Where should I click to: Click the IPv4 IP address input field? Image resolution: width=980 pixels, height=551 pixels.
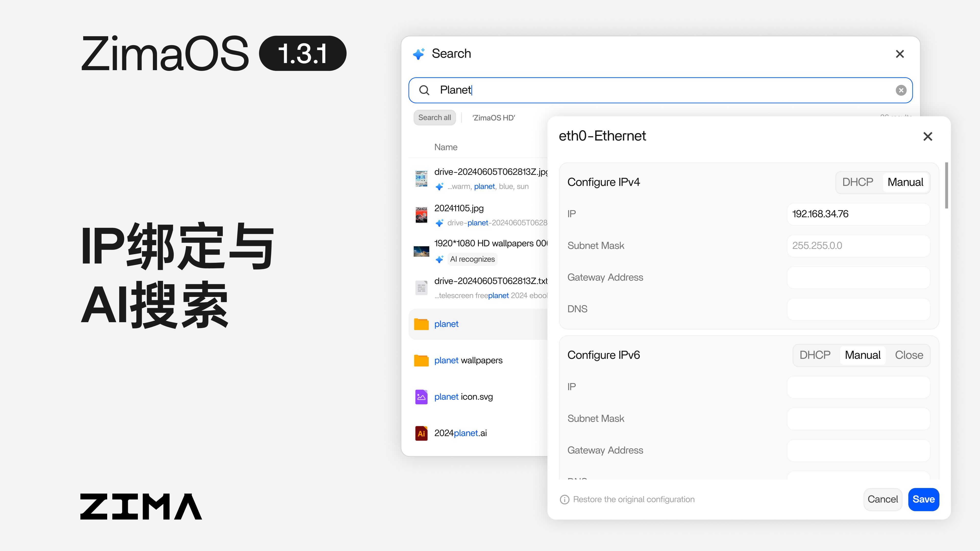point(858,214)
